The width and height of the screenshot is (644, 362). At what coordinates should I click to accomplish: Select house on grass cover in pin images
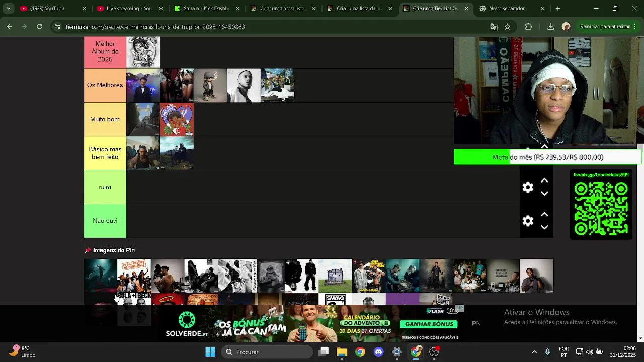click(335, 276)
